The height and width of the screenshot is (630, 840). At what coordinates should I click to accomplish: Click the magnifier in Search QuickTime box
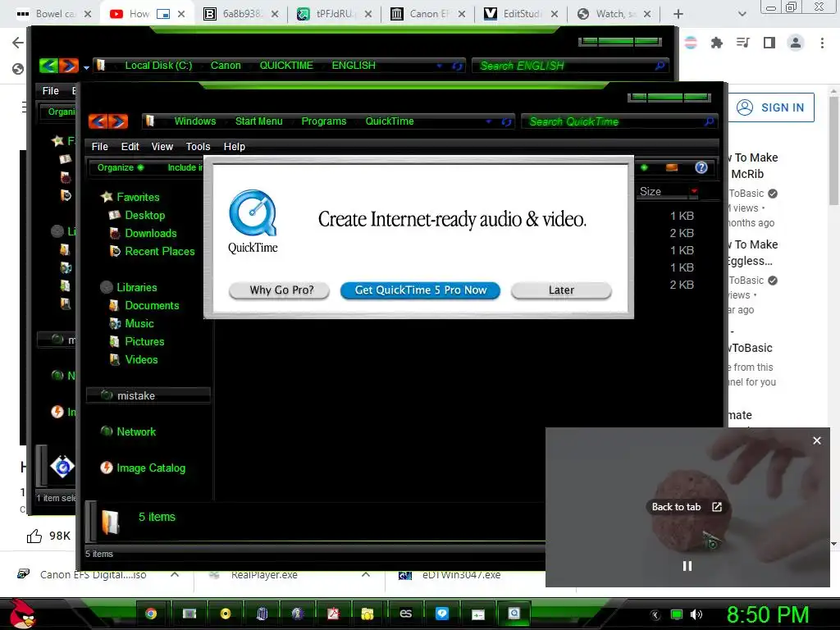click(x=709, y=121)
